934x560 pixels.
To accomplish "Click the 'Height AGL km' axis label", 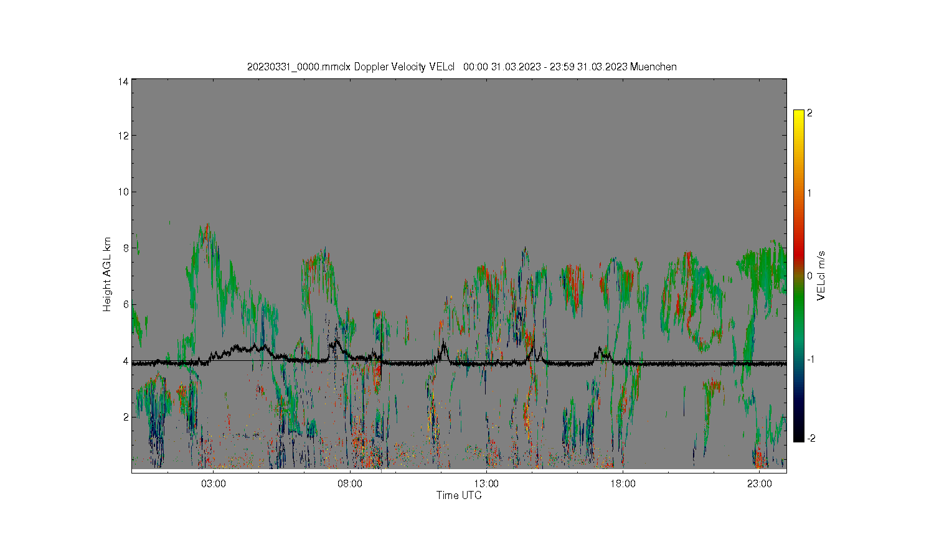I will [x=107, y=274].
